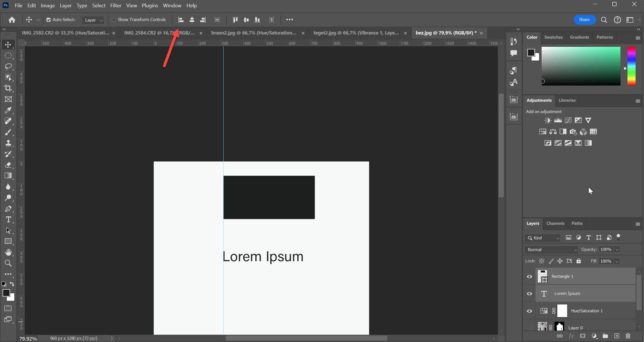Image resolution: width=644 pixels, height=342 pixels.
Task: Open the Normal blend mode dropdown
Action: tap(551, 249)
